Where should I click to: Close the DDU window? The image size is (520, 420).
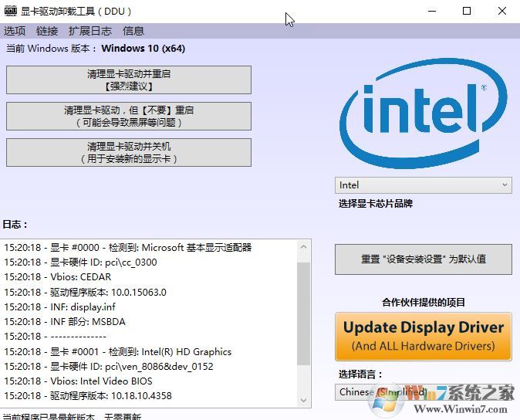coord(502,11)
